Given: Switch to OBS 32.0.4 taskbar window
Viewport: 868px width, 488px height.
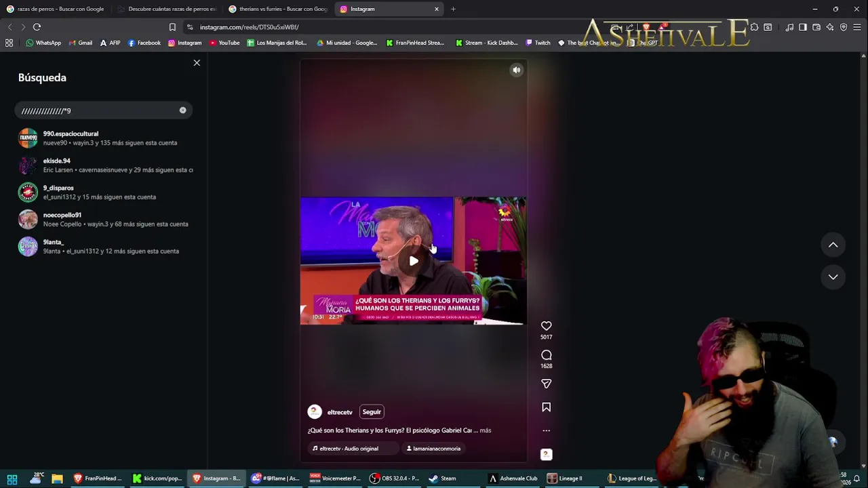Looking at the screenshot, I should pos(395,479).
